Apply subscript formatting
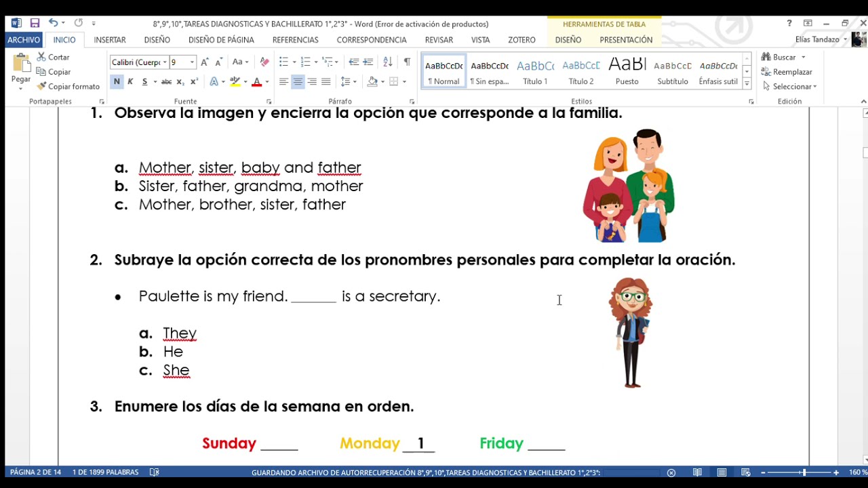Screen dimensions: 868x488 coord(180,82)
